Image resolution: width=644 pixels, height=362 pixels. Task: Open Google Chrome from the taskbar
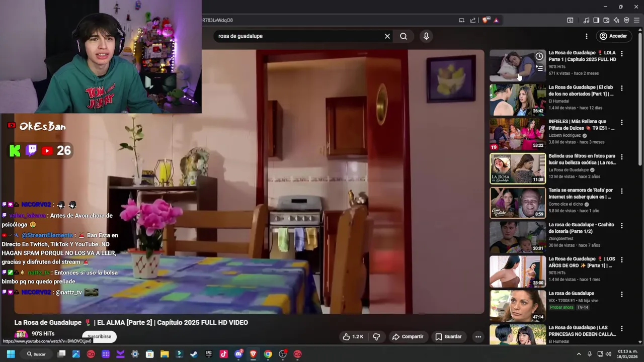(x=268, y=354)
